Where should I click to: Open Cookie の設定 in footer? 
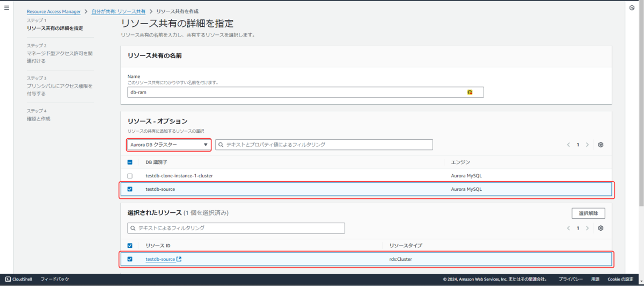(x=620, y=279)
